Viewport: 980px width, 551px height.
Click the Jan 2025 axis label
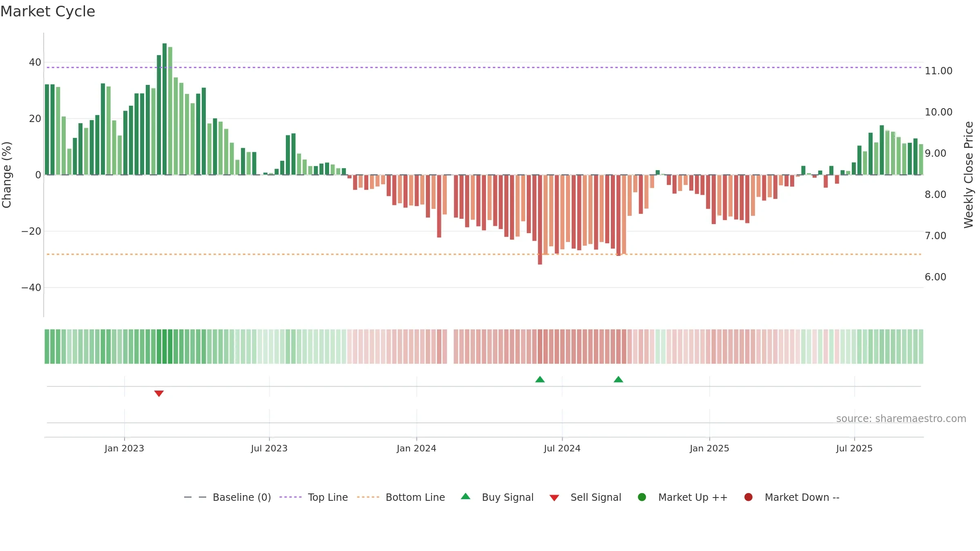click(709, 448)
